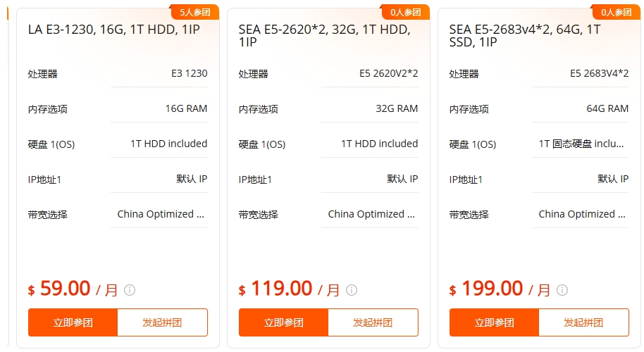The height and width of the screenshot is (352, 644).
Task: Click 0人参团 badge on SEA E5-2683v4*2 card
Action: pyautogui.click(x=617, y=12)
